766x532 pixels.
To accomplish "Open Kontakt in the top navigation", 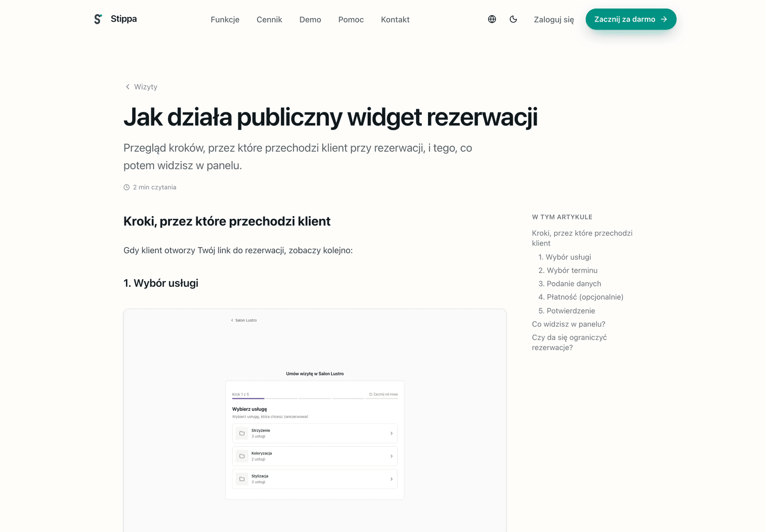I will click(x=395, y=20).
